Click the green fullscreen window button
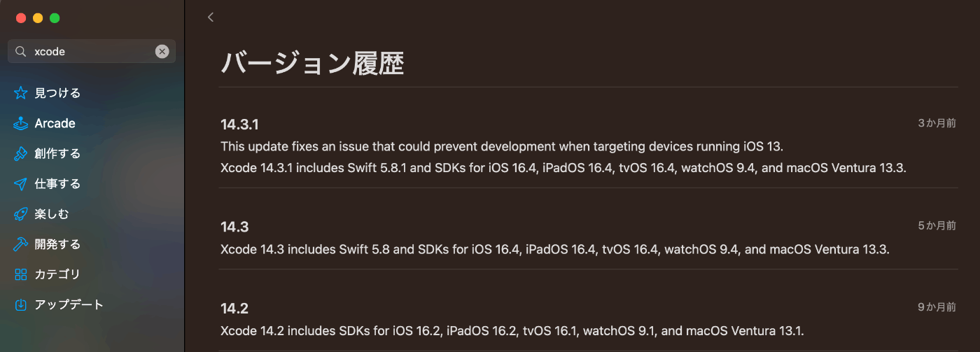Viewport: 980px width, 352px height. [55, 18]
